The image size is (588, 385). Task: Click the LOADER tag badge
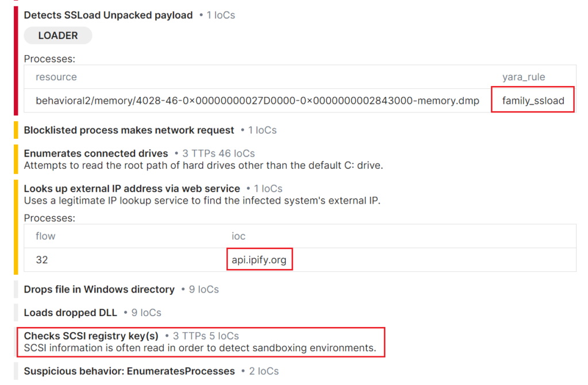58,36
